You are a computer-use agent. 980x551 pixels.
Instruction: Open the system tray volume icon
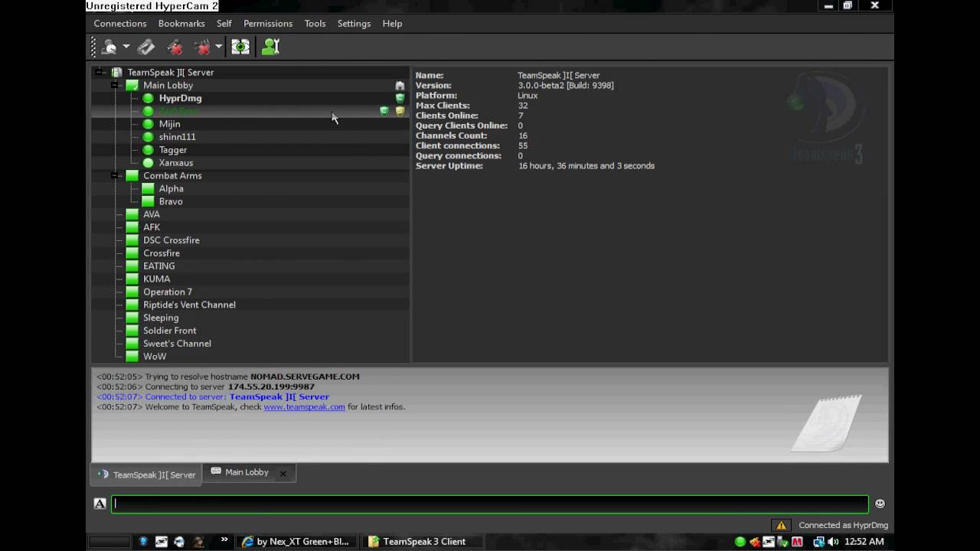click(x=832, y=542)
